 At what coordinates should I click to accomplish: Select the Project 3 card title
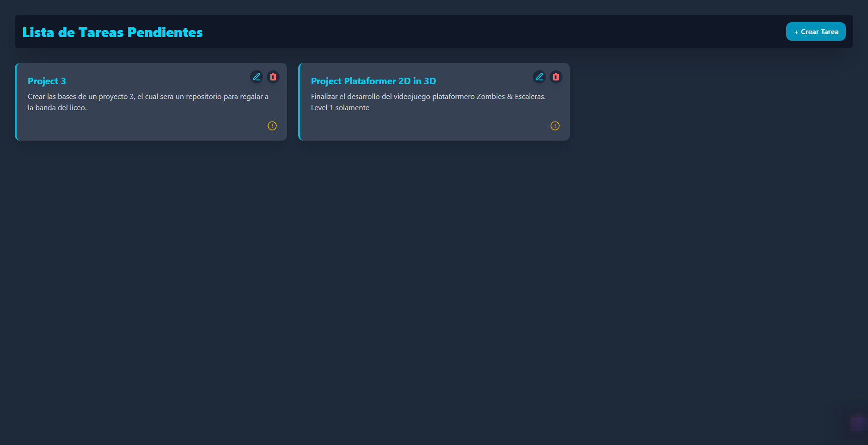(x=47, y=81)
